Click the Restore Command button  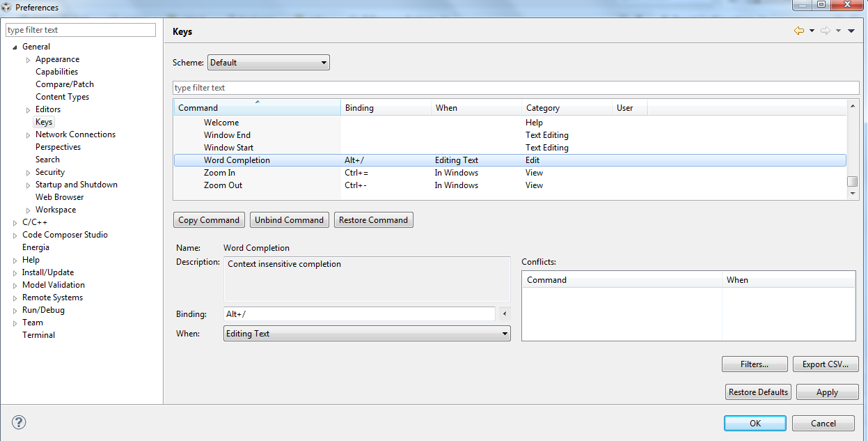373,220
